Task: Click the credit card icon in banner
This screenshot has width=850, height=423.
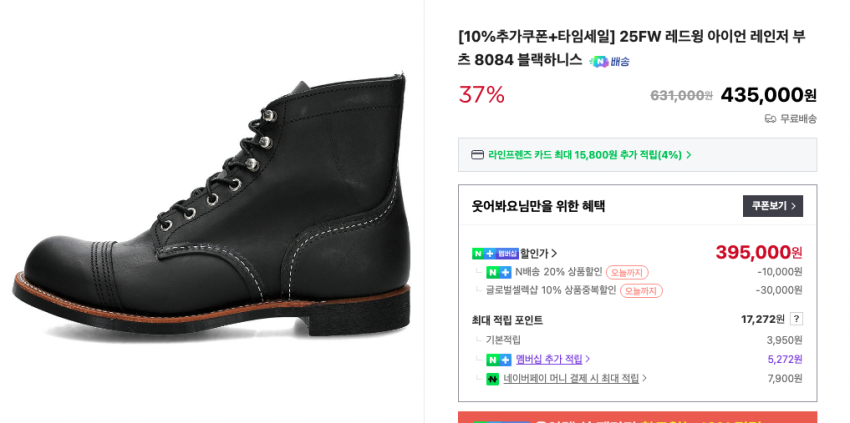Action: pos(477,155)
